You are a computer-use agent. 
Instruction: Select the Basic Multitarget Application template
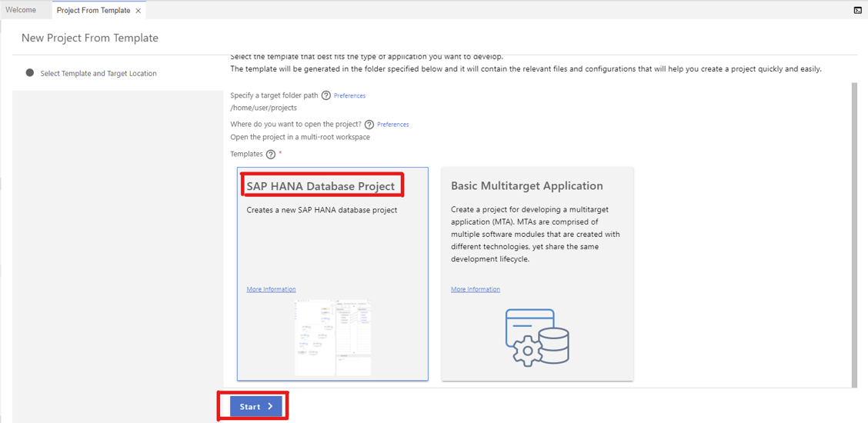538,274
